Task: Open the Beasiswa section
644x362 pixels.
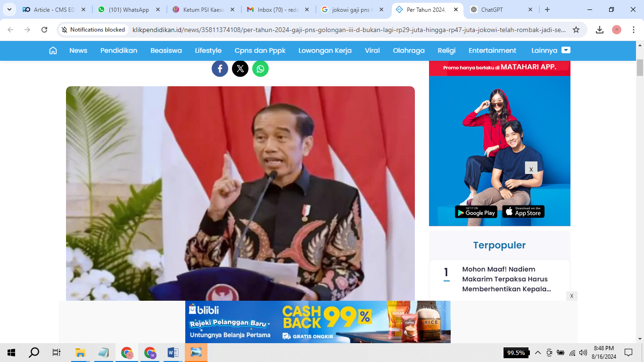Action: coord(166,50)
